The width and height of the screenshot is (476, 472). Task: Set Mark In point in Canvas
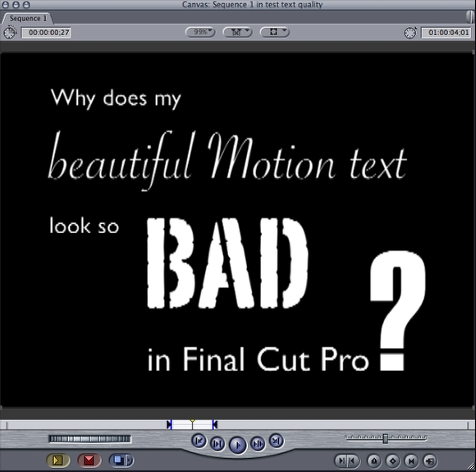click(341, 461)
